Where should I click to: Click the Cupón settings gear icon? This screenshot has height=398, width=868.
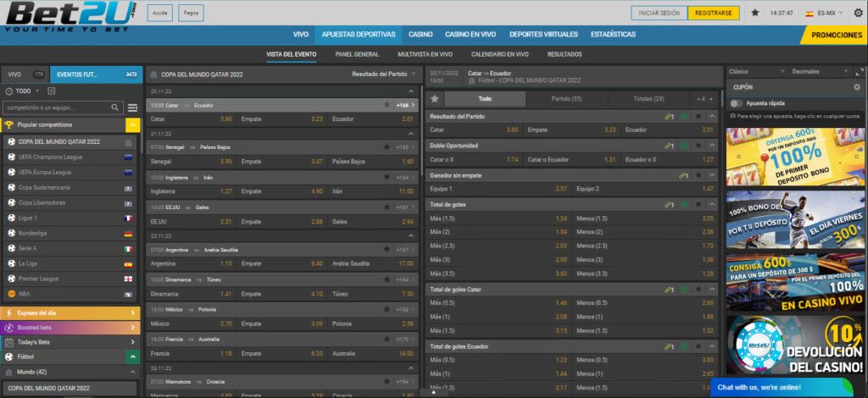(x=856, y=87)
